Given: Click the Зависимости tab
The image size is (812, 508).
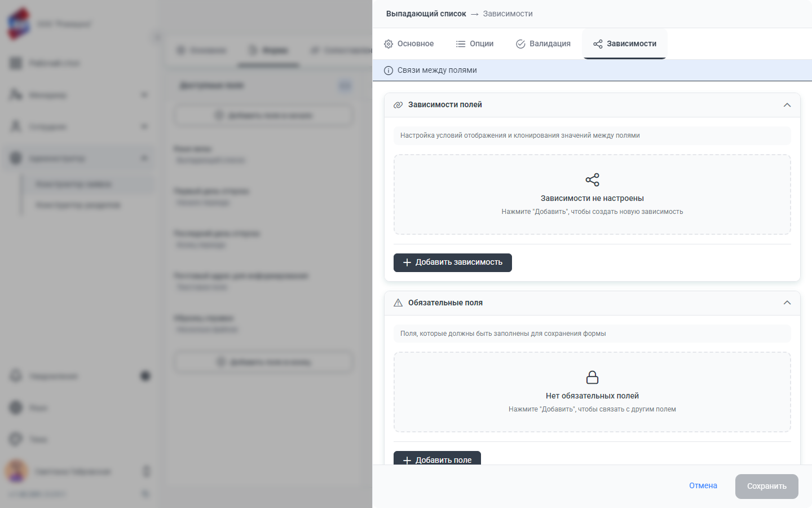Looking at the screenshot, I should pos(625,44).
